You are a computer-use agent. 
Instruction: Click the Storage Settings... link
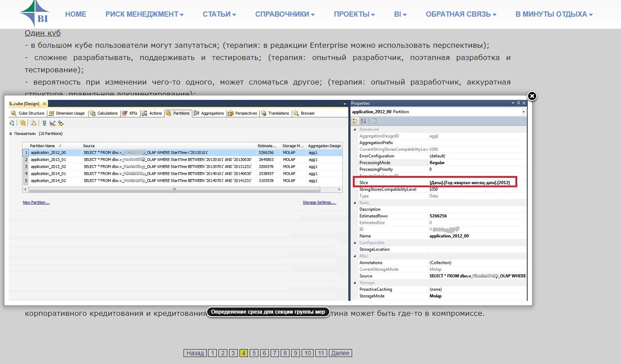coord(320,203)
